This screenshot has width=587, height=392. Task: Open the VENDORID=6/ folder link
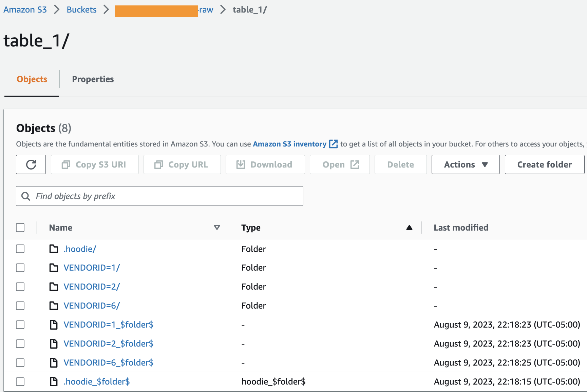point(92,306)
